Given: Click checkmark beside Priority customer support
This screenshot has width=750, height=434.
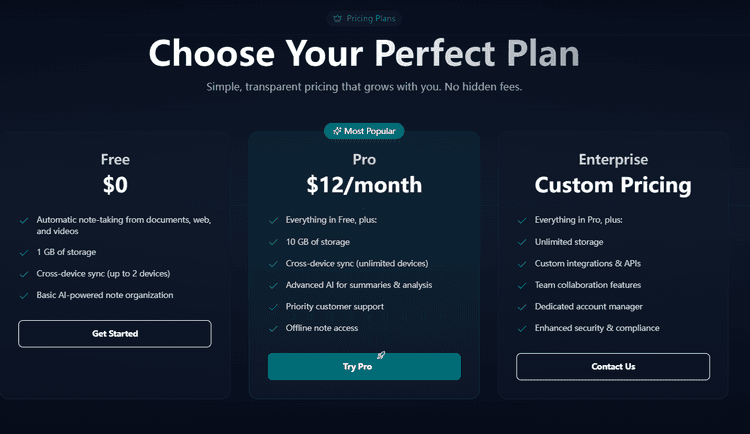Looking at the screenshot, I should (x=272, y=306).
